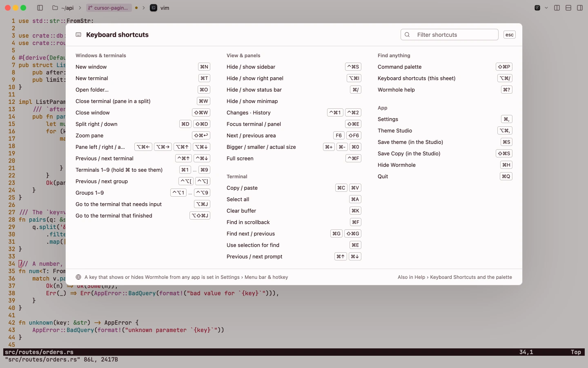Split pane down using stacked layout icon
The image size is (588, 368).
coord(568,8)
